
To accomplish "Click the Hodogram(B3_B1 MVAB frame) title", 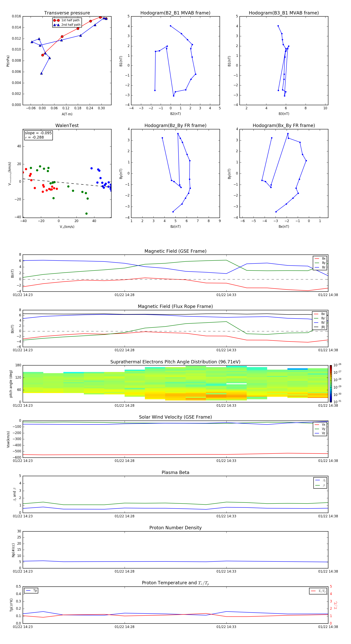I will pyautogui.click(x=284, y=13).
